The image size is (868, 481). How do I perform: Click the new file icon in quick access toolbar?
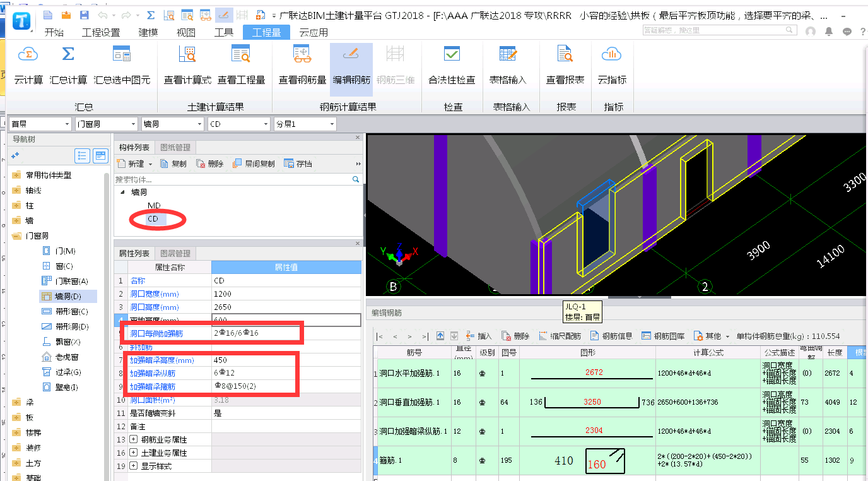[x=48, y=15]
